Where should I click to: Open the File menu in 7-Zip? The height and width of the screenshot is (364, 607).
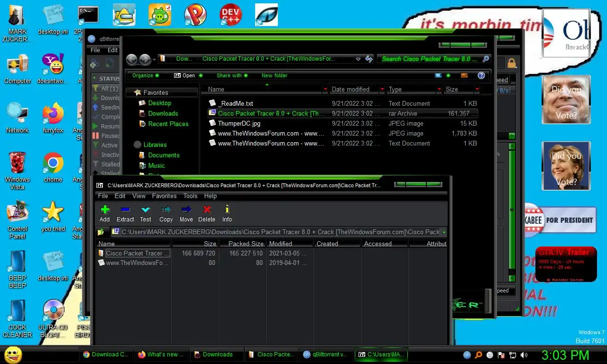[103, 196]
